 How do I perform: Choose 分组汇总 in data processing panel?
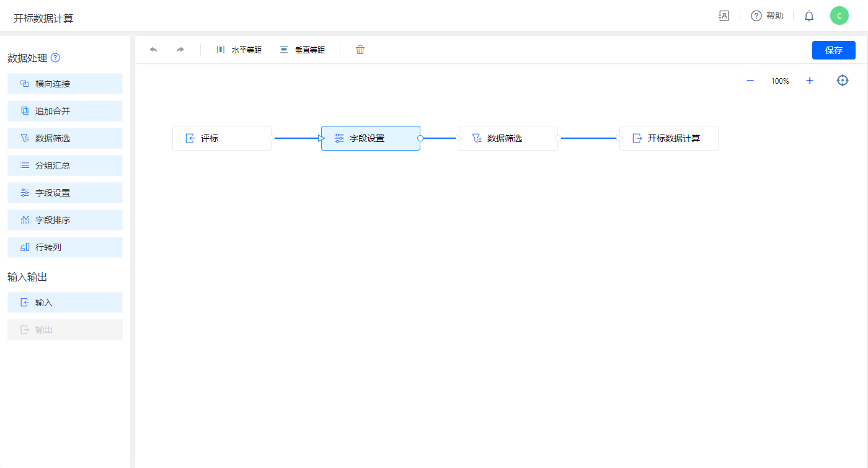pyautogui.click(x=65, y=166)
